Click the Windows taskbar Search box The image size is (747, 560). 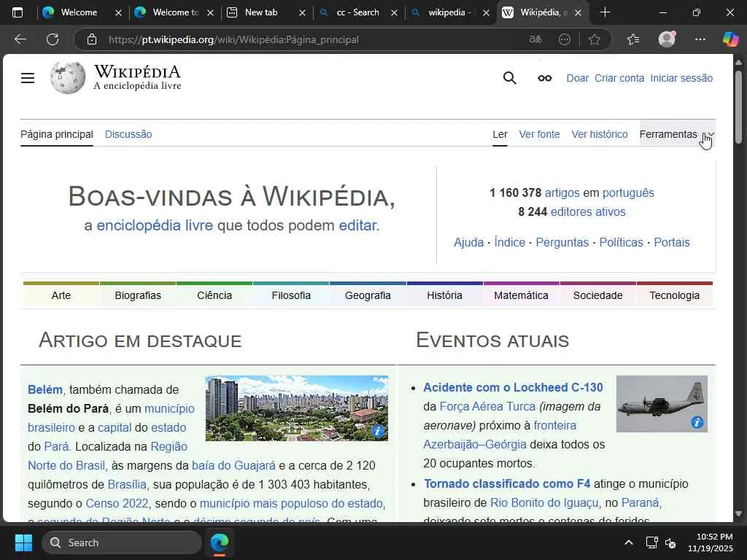pos(122,542)
